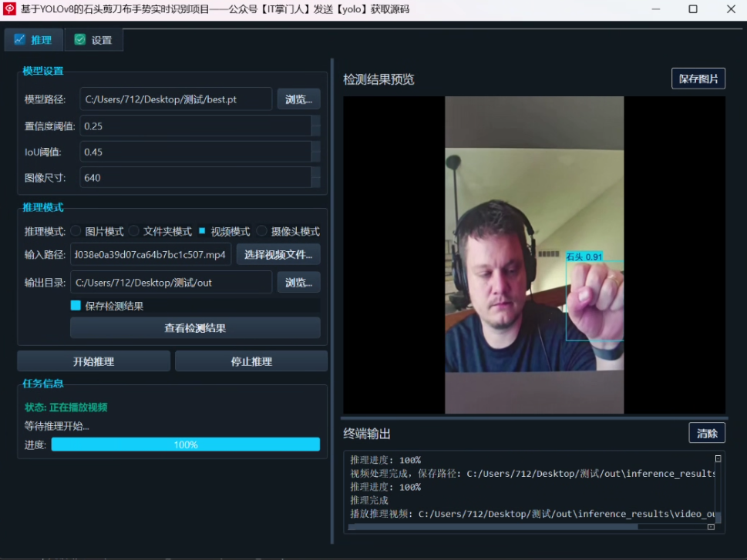
Task: Click the 图像尺寸 value 640
Action: [93, 178]
